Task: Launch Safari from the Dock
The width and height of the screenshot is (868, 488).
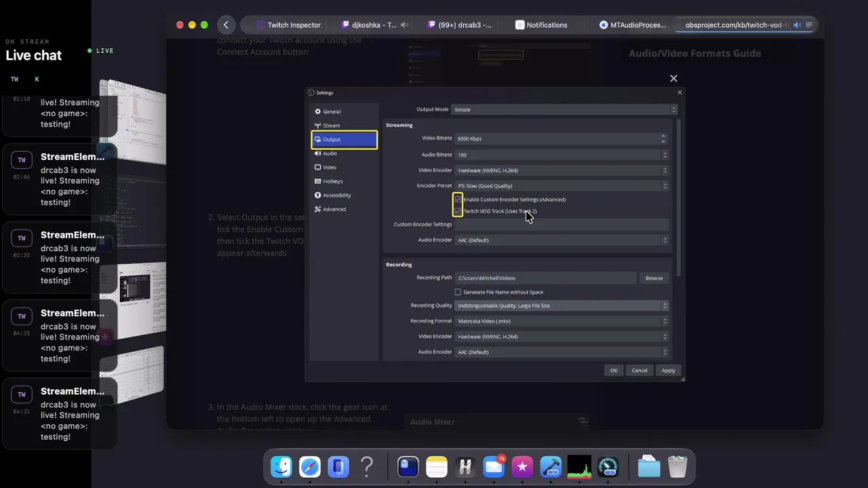Action: pos(310,466)
